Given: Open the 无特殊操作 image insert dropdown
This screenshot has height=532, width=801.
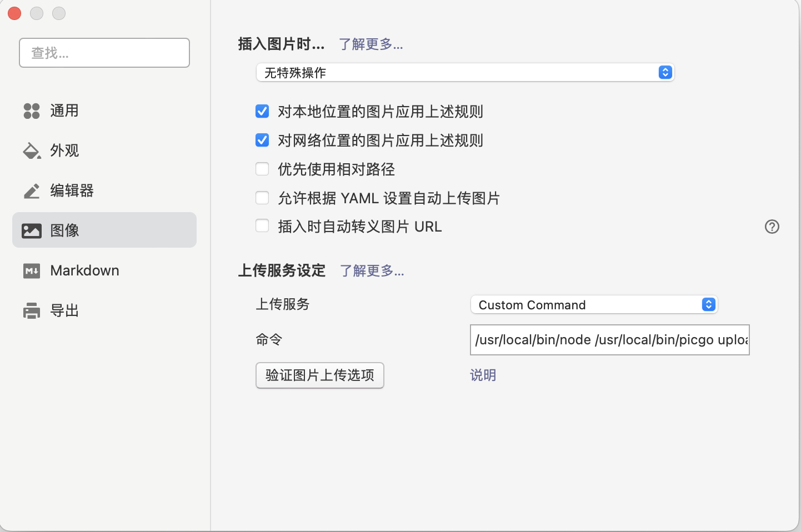Looking at the screenshot, I should [x=465, y=73].
